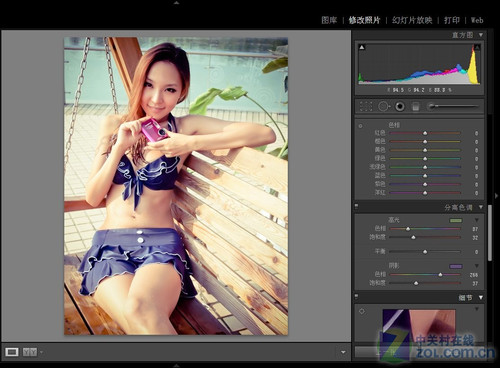Toggle the 分离色调 panel on/off switch
This screenshot has width=500, height=368.
pos(356,206)
